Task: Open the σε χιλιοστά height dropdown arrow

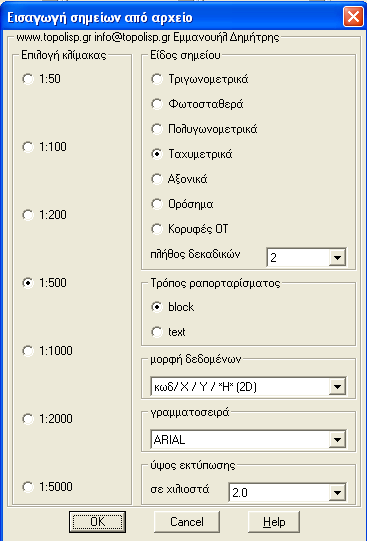Action: coord(337,492)
